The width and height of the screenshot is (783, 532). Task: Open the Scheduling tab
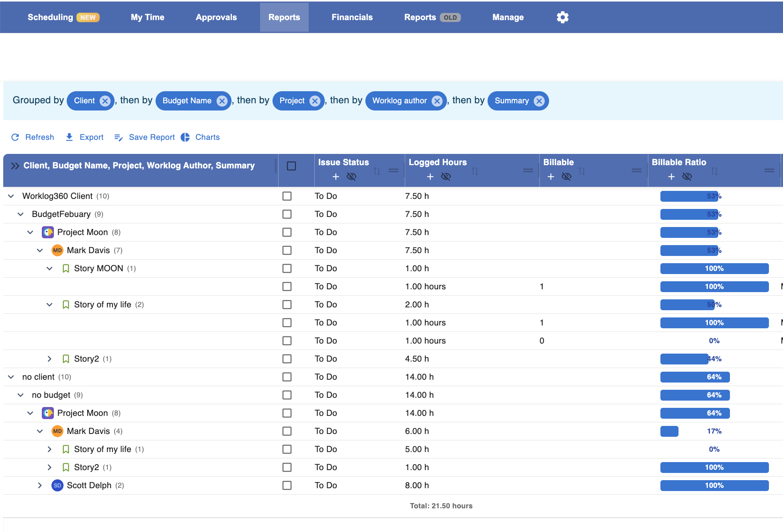pyautogui.click(x=64, y=17)
